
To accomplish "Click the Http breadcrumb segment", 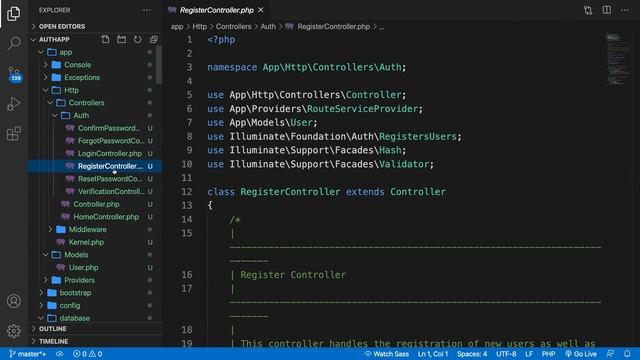I will (x=199, y=27).
